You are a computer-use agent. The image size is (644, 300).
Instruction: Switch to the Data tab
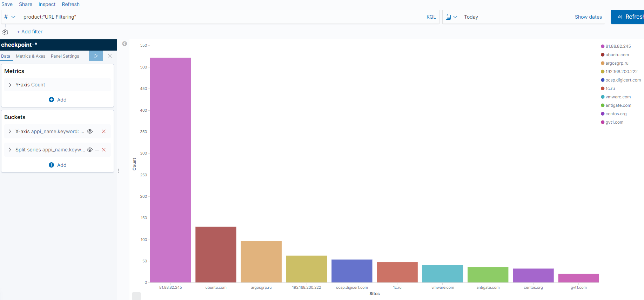click(x=6, y=56)
